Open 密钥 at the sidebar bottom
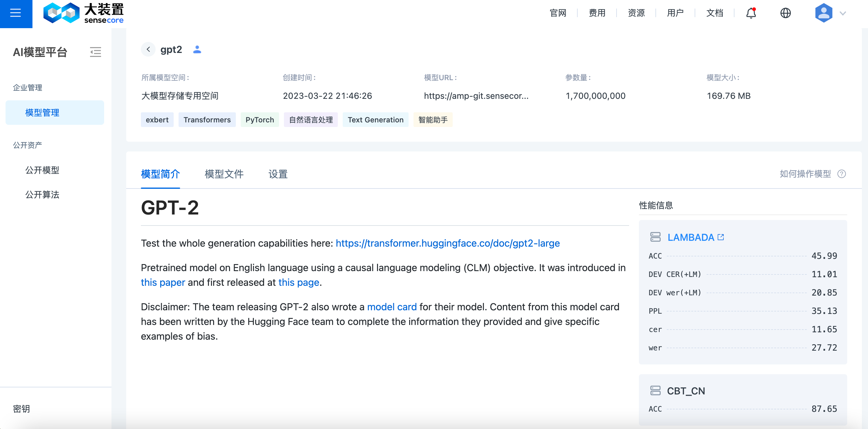Viewport: 868px width, 429px height. 21,409
